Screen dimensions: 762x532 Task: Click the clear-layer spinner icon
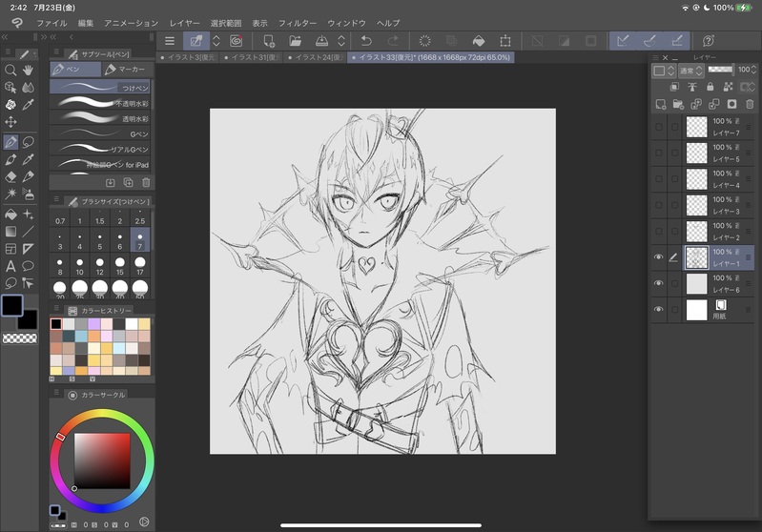click(x=425, y=41)
